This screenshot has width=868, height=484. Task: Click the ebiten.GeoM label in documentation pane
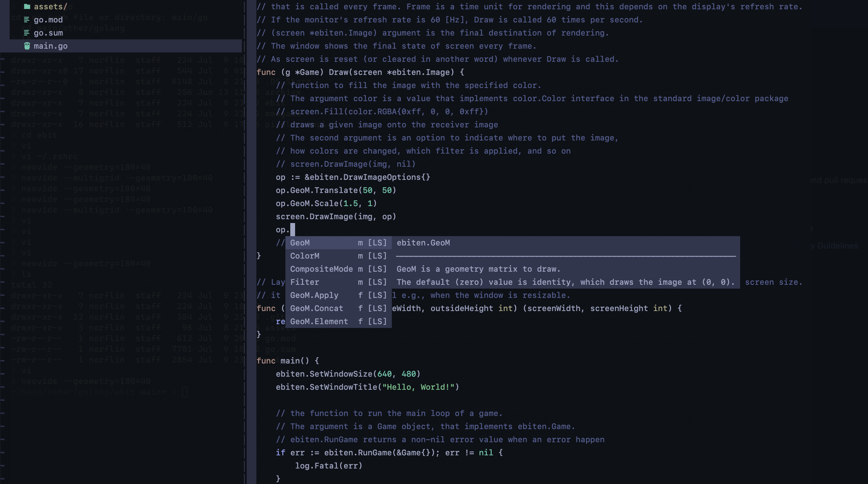424,243
